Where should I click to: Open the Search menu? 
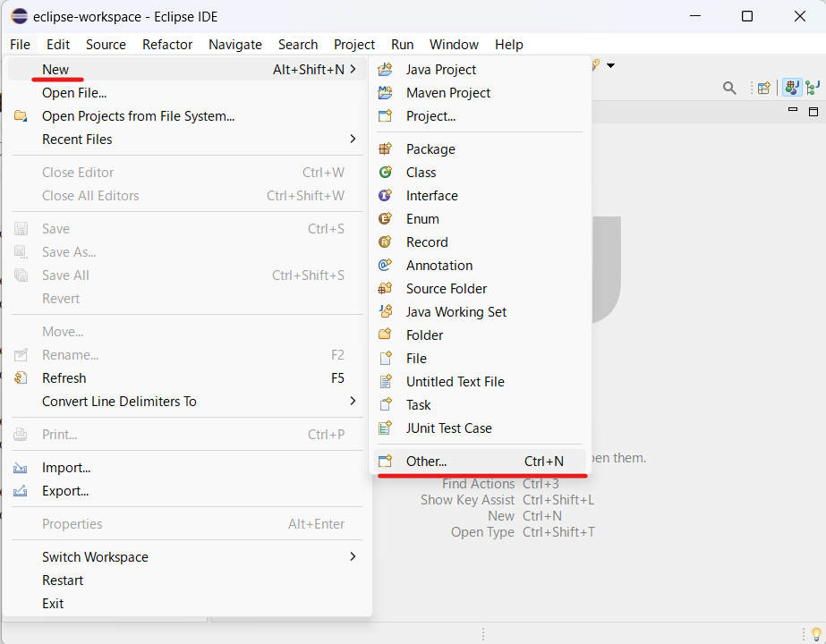pos(298,44)
